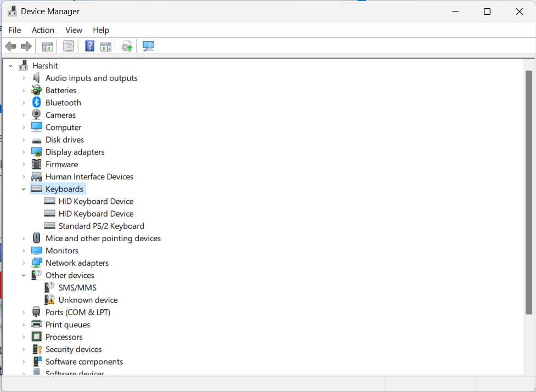Open the Action menu
Screen dimensions: 536x392
click(x=43, y=30)
